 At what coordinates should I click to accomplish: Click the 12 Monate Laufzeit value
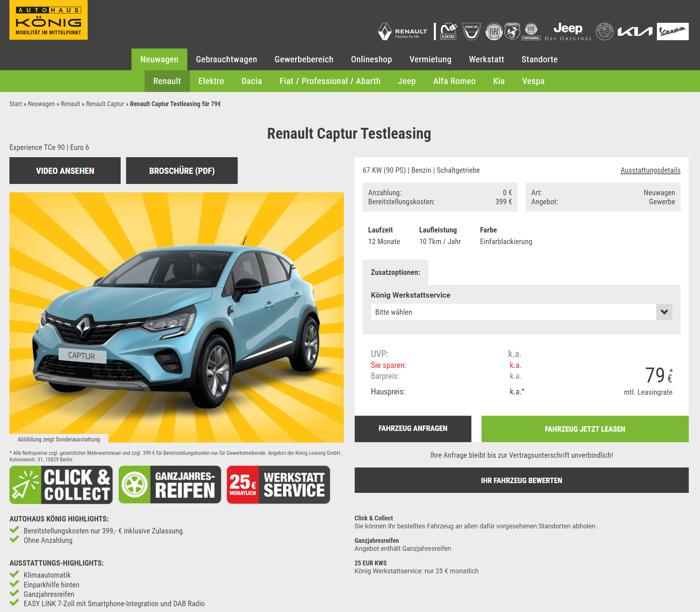384,242
